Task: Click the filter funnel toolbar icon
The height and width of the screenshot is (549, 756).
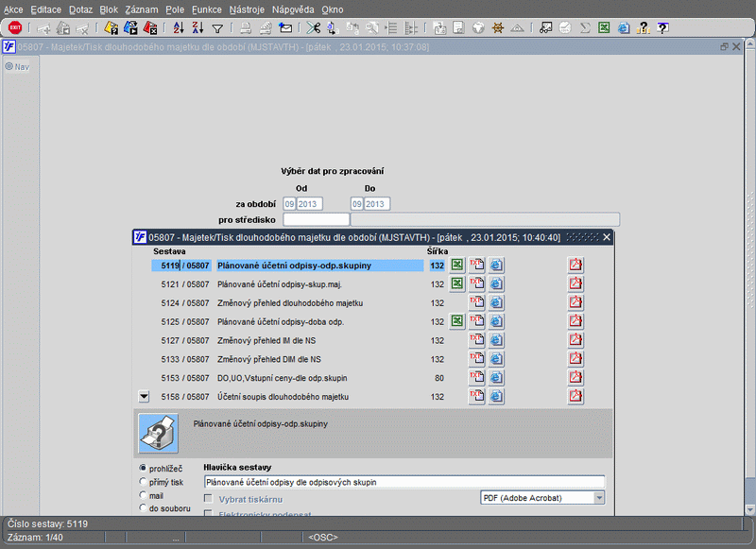Action: [x=217, y=28]
